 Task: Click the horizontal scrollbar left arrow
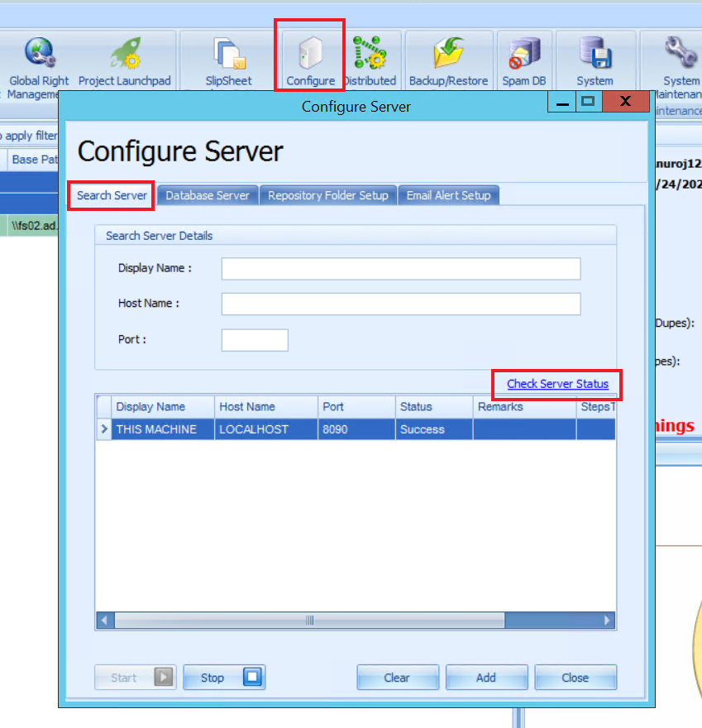105,620
